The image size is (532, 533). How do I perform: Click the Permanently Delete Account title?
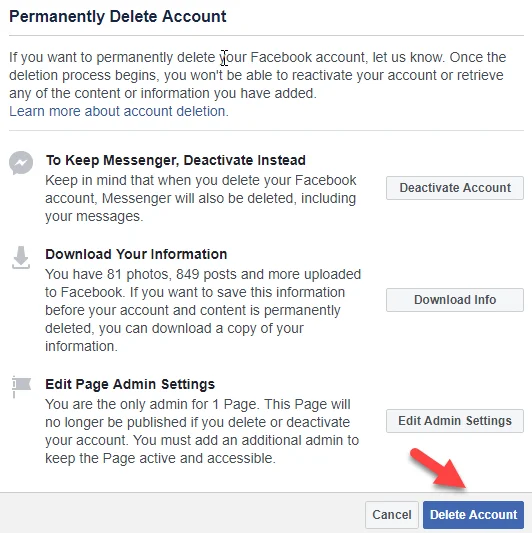tap(118, 16)
